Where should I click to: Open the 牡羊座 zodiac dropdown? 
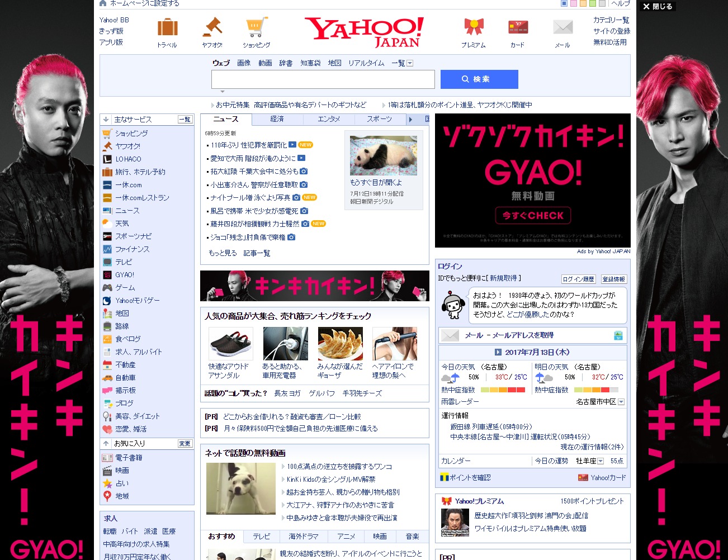[x=601, y=461]
